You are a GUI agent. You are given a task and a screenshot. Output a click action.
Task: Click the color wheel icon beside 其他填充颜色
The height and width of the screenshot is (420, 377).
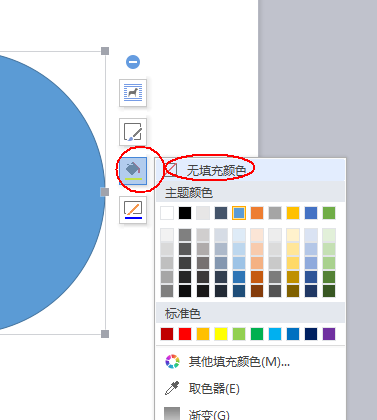(x=172, y=362)
